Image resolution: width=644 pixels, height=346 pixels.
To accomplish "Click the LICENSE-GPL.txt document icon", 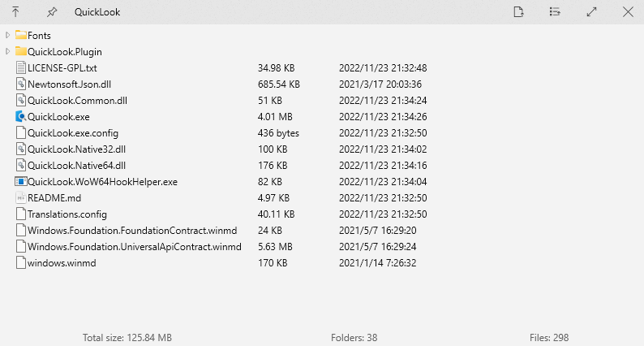I will pos(21,68).
